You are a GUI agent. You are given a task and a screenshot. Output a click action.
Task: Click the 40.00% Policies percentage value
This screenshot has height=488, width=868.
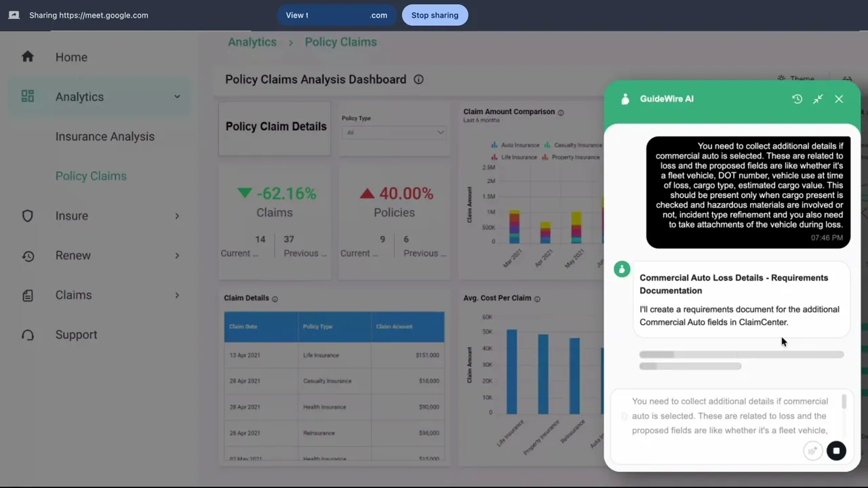(x=406, y=194)
